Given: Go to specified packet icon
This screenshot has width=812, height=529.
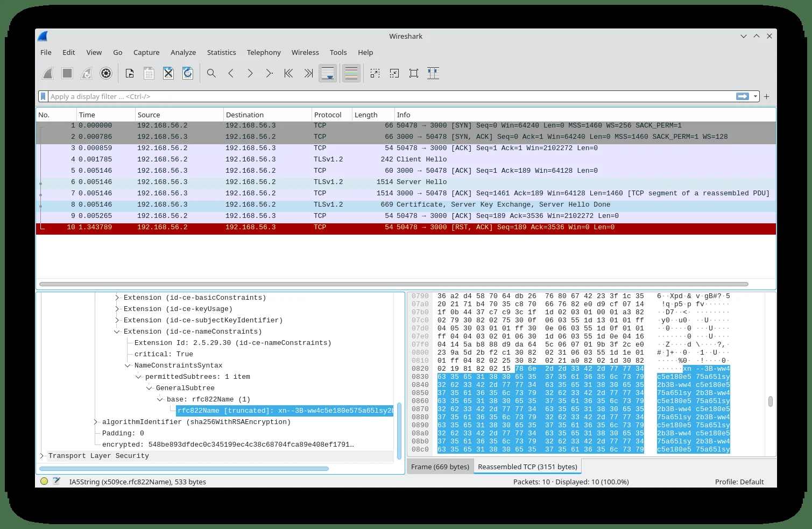Looking at the screenshot, I should 270,73.
